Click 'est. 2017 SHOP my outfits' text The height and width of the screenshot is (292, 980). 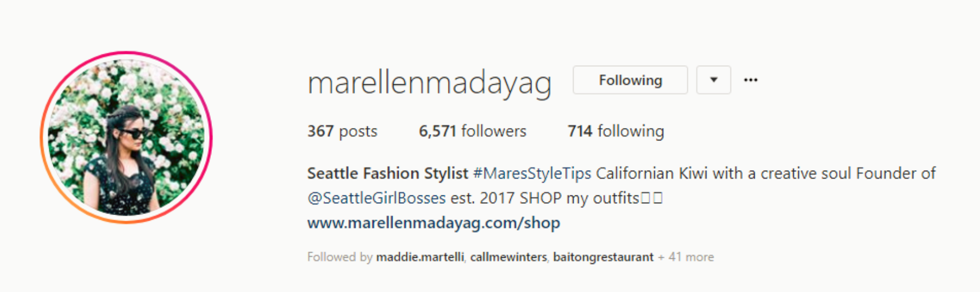click(x=545, y=198)
